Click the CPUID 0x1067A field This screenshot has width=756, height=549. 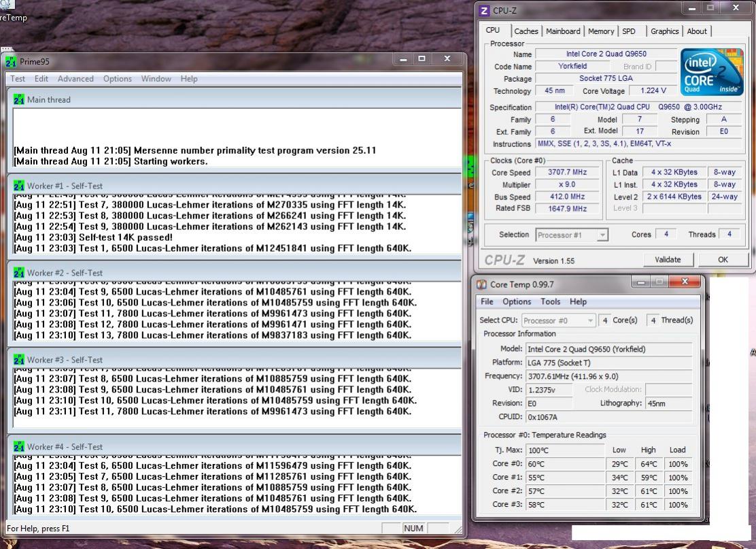coord(609,417)
